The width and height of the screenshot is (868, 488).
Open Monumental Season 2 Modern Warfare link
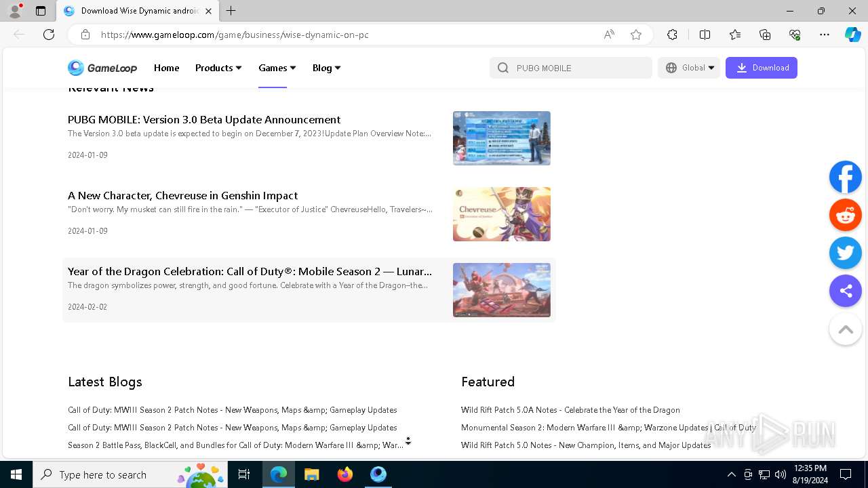[608, 428]
